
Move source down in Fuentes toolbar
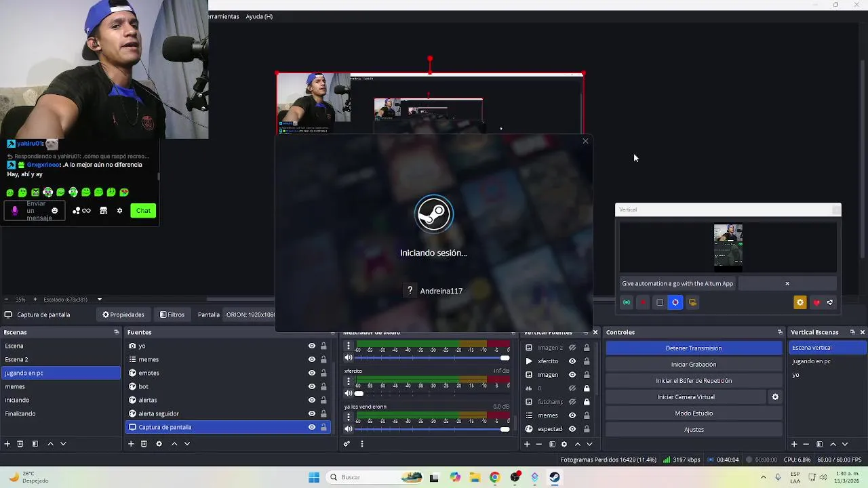click(x=187, y=444)
